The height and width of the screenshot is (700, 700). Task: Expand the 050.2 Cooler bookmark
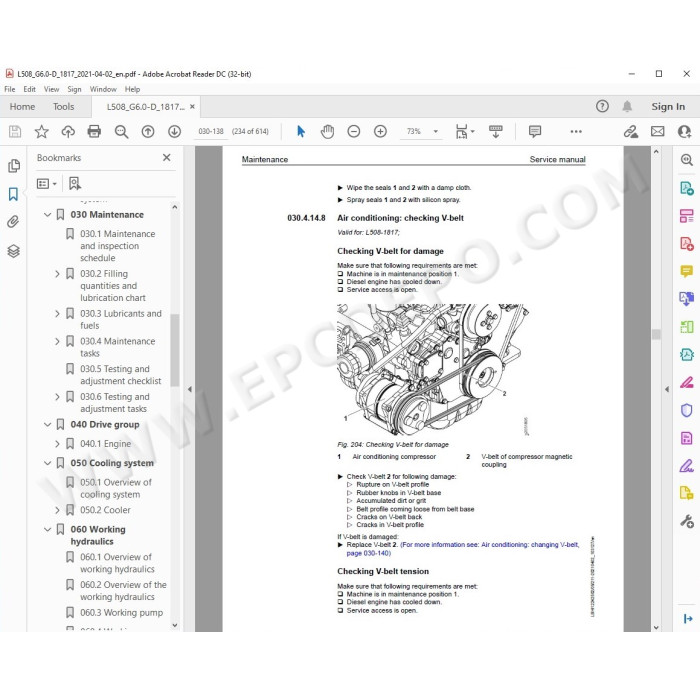pos(57,510)
